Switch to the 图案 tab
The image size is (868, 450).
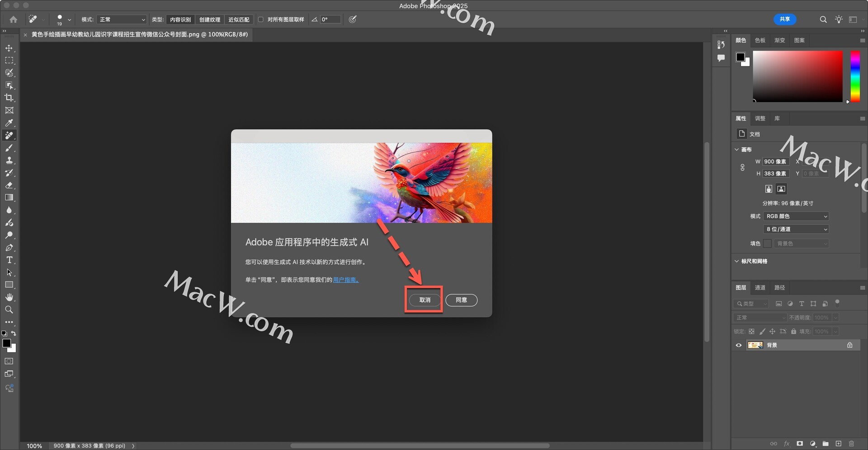tap(799, 40)
